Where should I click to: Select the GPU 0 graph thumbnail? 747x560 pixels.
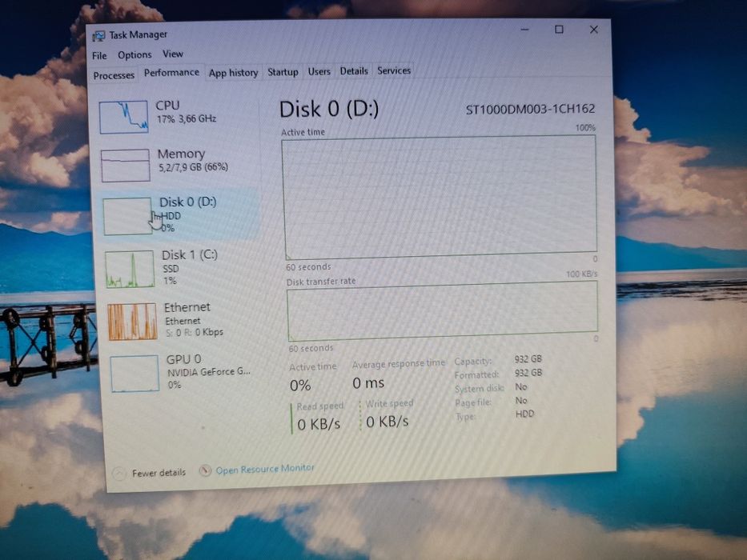coord(135,374)
